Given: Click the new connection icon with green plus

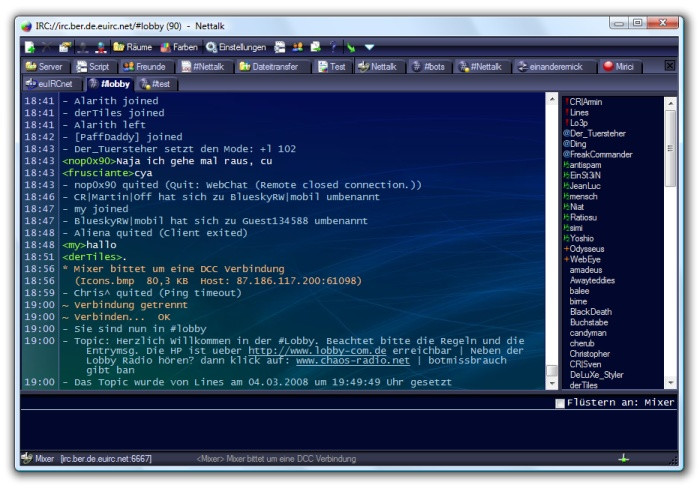Looking at the screenshot, I should point(30,47).
